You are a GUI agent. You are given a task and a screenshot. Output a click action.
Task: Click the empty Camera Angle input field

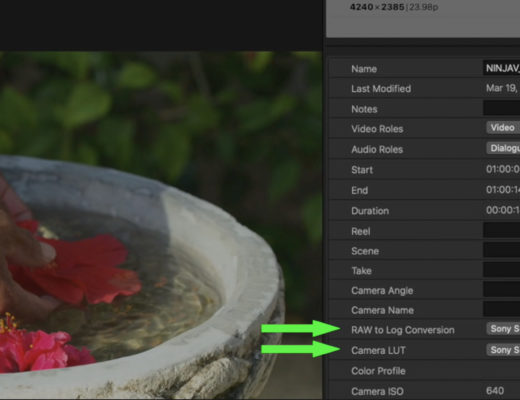coord(502,290)
